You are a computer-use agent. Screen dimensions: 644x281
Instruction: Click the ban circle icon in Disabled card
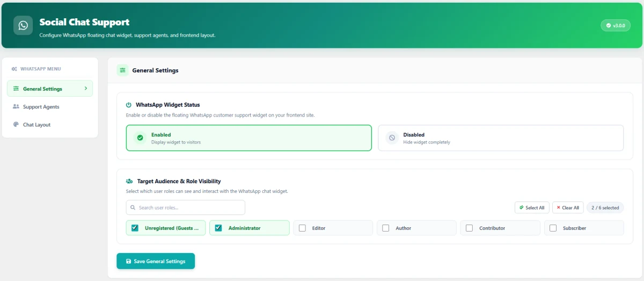point(392,138)
